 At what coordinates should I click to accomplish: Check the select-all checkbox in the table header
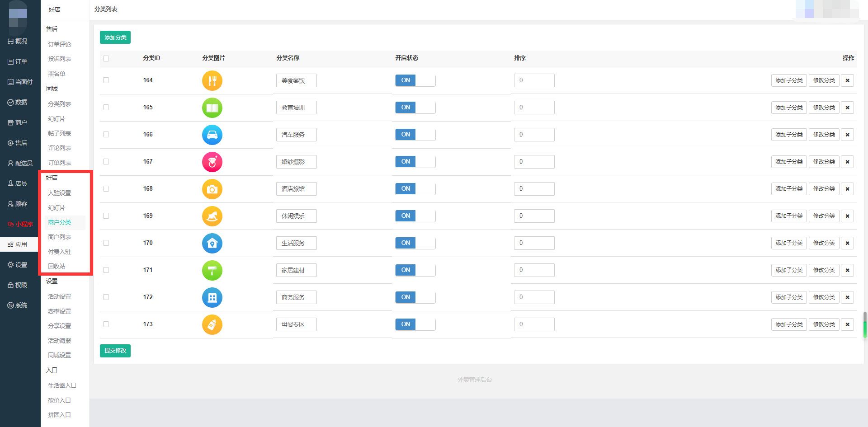pyautogui.click(x=106, y=58)
